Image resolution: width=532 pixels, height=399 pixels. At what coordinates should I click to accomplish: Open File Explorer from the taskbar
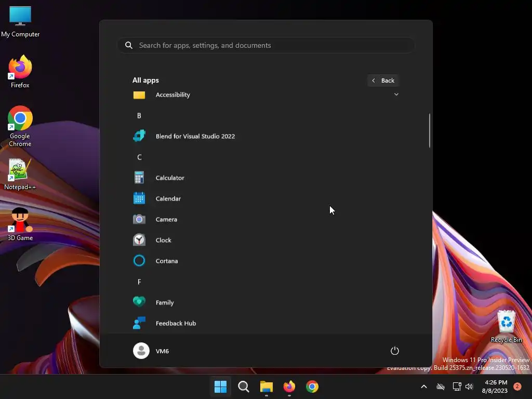(267, 387)
